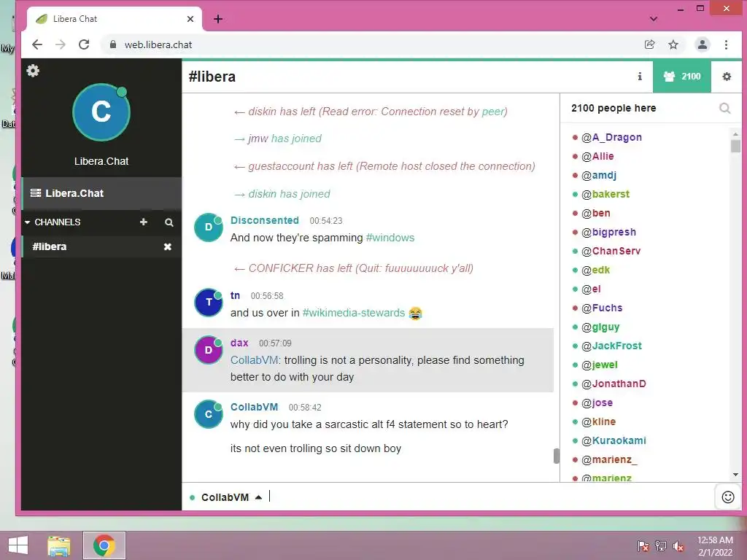This screenshot has width=747, height=560.
Task: Select user @jose in nicklist
Action: tap(597, 402)
